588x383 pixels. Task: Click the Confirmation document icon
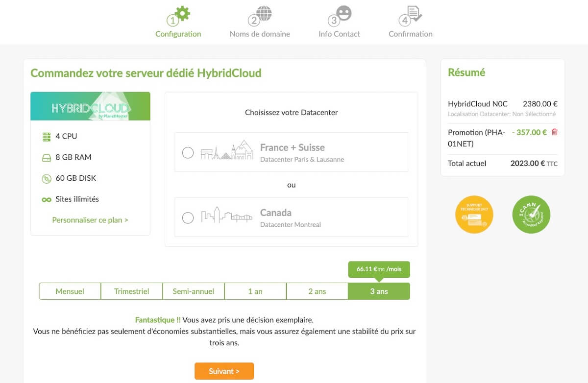[x=415, y=13]
